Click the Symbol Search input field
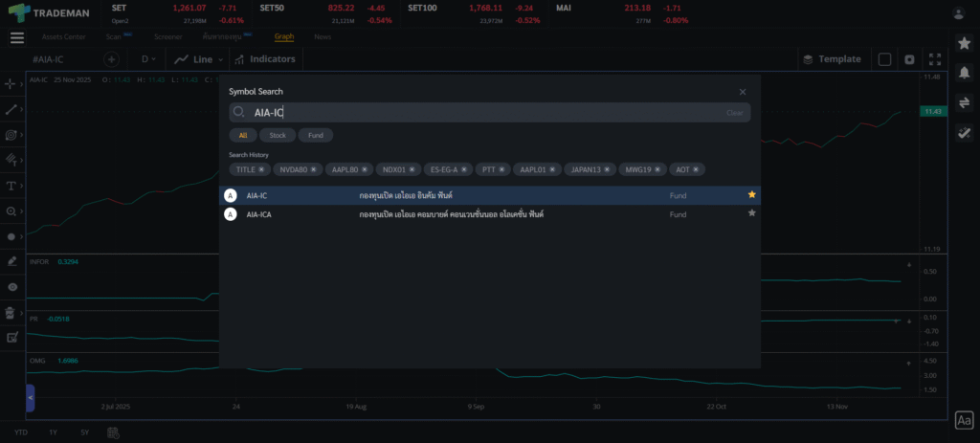This screenshot has height=443, width=980. [479, 113]
